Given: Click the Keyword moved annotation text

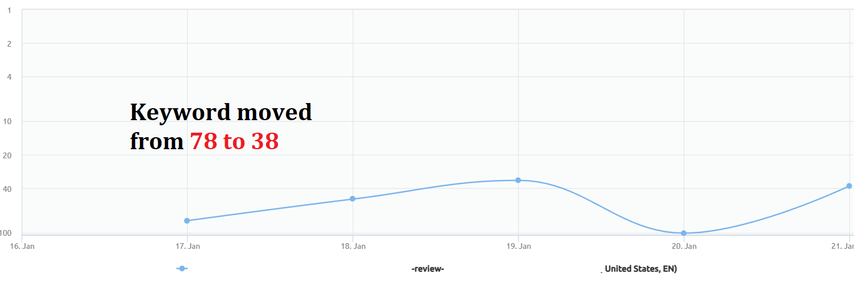Looking at the screenshot, I should [x=221, y=112].
